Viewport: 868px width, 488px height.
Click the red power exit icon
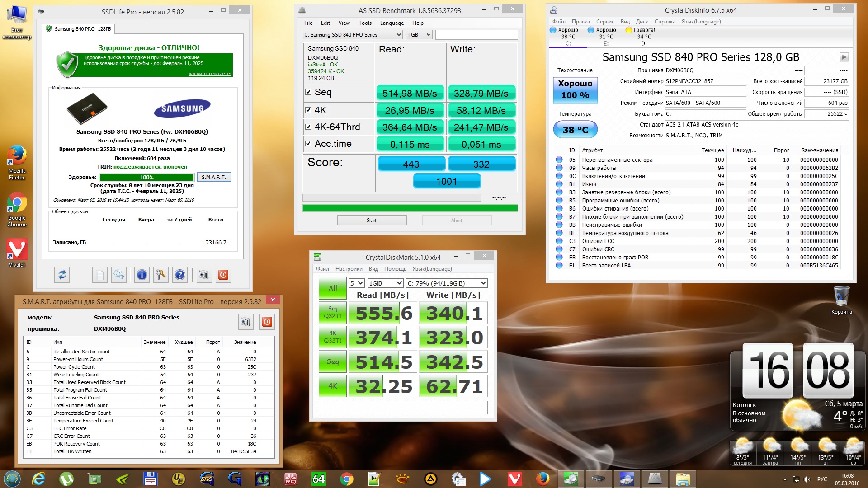pyautogui.click(x=223, y=275)
